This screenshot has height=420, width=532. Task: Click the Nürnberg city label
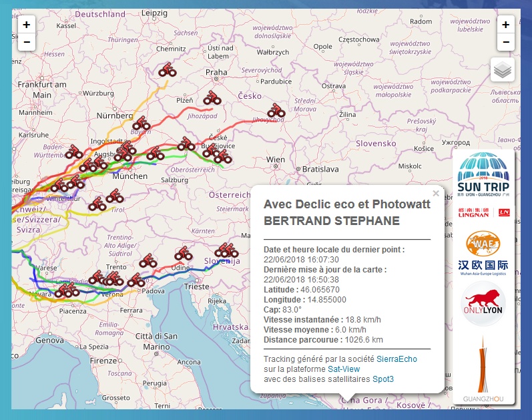click(115, 116)
